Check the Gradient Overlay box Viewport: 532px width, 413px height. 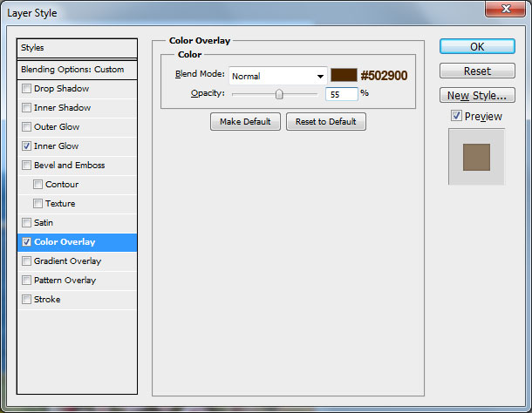click(26, 261)
